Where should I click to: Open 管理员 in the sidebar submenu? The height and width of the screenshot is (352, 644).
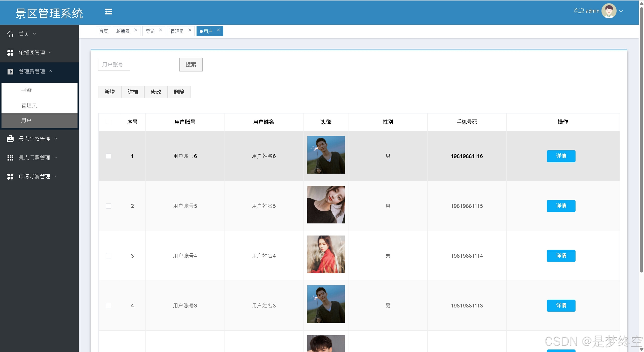pos(29,105)
